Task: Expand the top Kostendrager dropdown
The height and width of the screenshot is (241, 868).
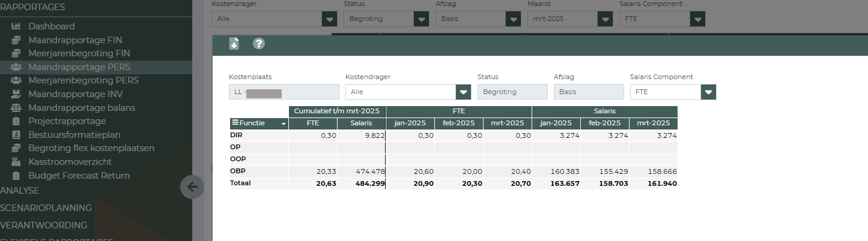Action: (x=329, y=19)
